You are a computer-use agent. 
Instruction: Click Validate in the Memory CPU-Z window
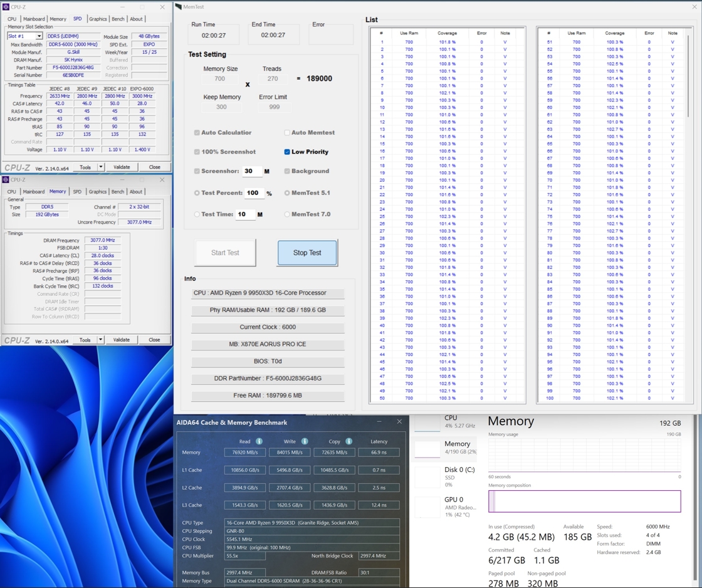click(122, 340)
